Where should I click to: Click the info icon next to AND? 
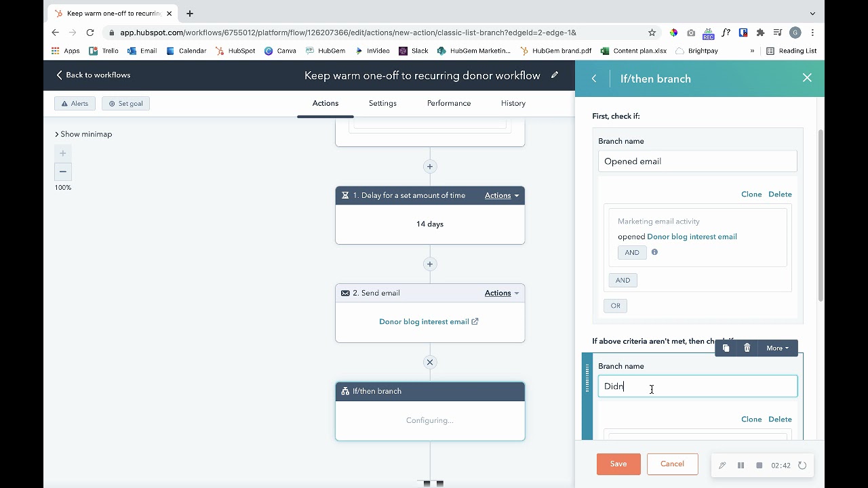click(654, 252)
